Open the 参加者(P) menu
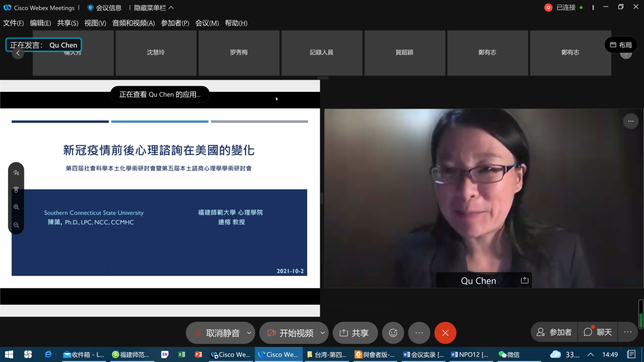The image size is (644, 362). [x=175, y=23]
